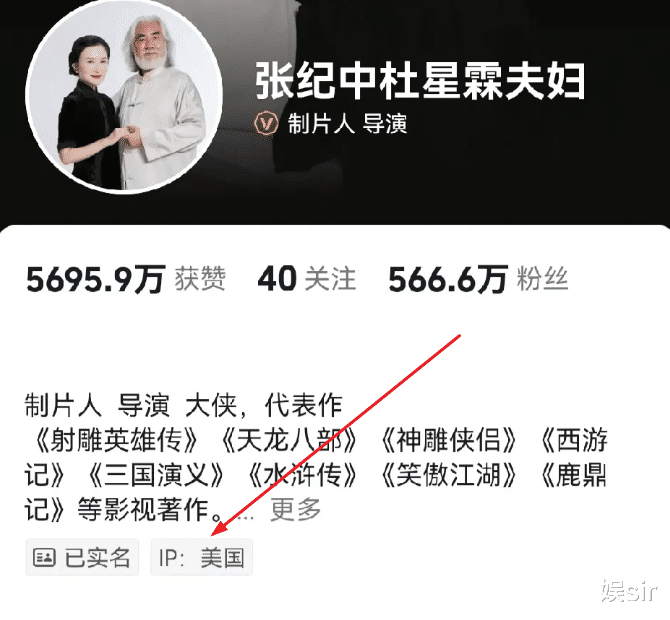This screenshot has width=670, height=620.
Task: Click the 《三国演义》 title in bio
Action: (x=156, y=475)
